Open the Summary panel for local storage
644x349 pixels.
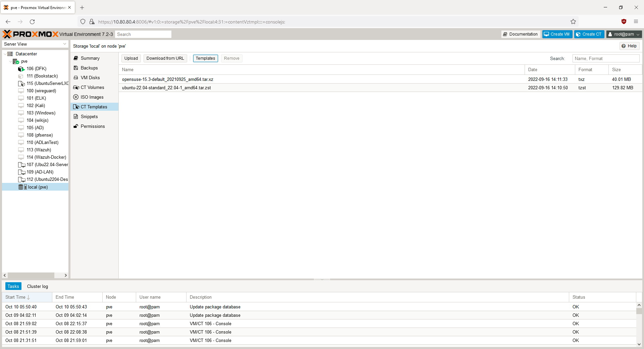click(90, 58)
